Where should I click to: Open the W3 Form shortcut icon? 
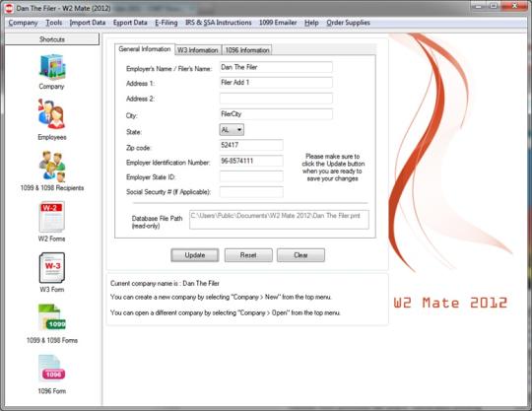(52, 268)
